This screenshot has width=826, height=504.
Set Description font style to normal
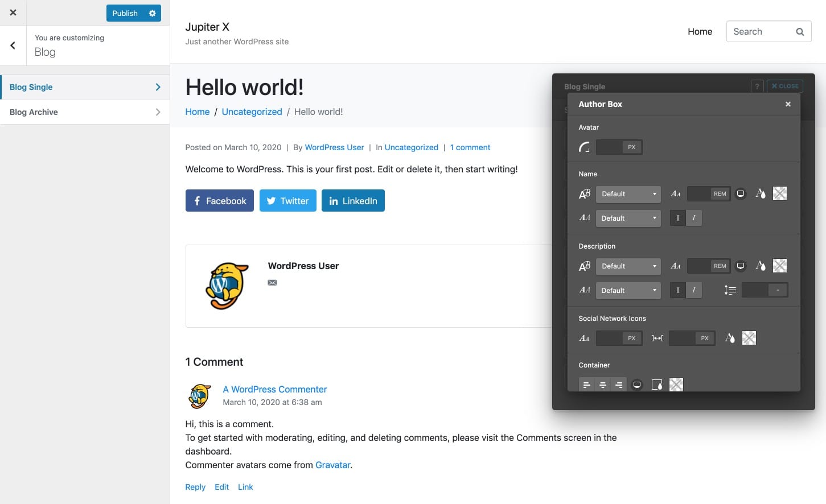pos(677,290)
